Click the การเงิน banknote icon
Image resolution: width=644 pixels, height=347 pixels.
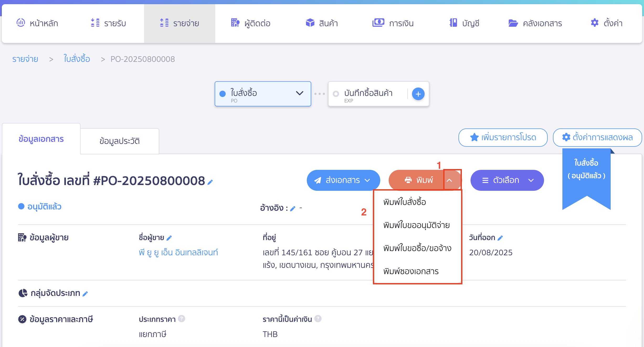tap(378, 23)
